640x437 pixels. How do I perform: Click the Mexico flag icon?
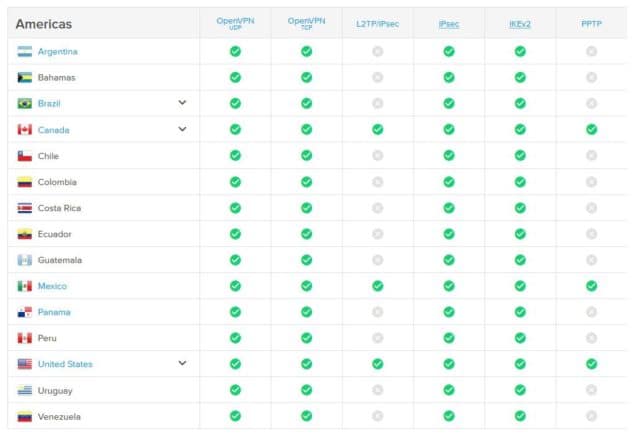24,286
